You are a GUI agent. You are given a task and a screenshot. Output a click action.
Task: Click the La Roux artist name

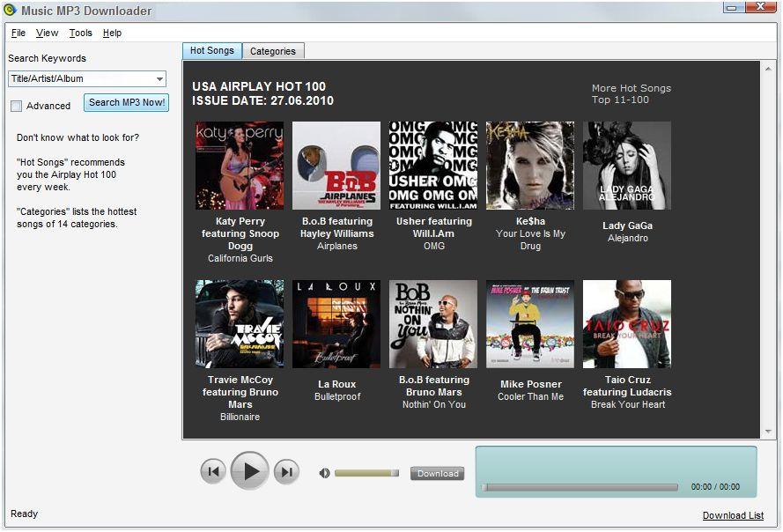337,384
